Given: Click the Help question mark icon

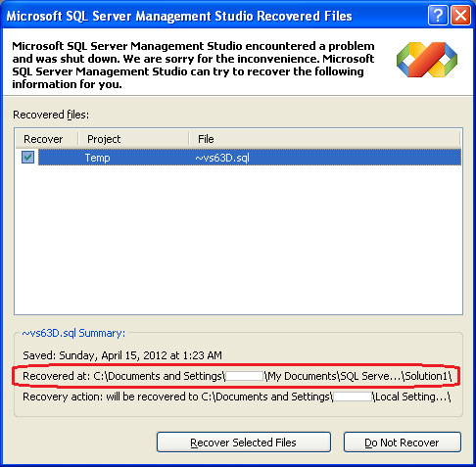Looking at the screenshot, I should [438, 16].
